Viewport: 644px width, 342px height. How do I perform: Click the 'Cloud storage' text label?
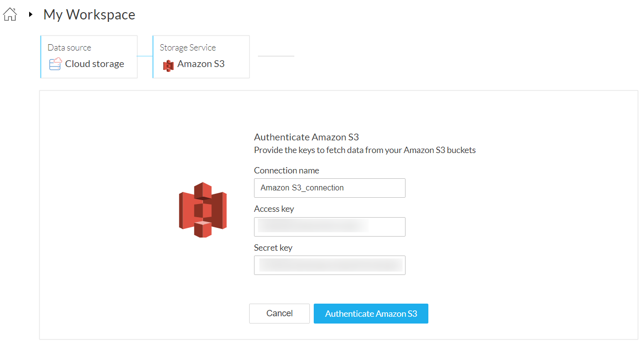(x=95, y=64)
